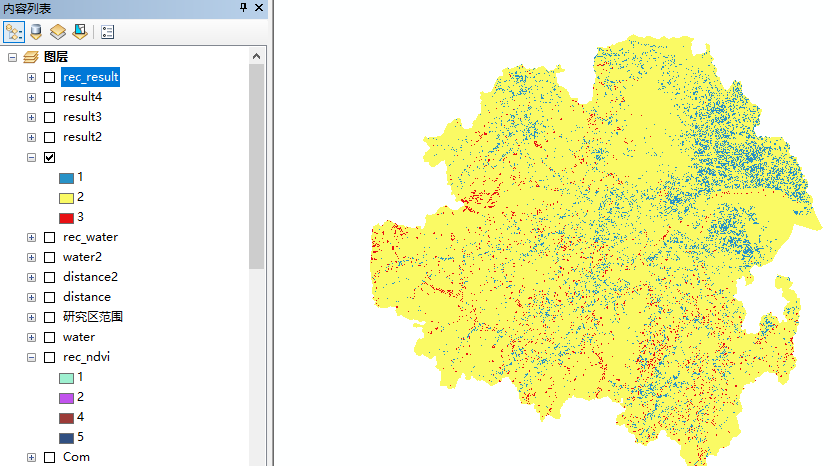The width and height of the screenshot is (832, 466).
Task: Select the result4 layer name
Action: 82,97
